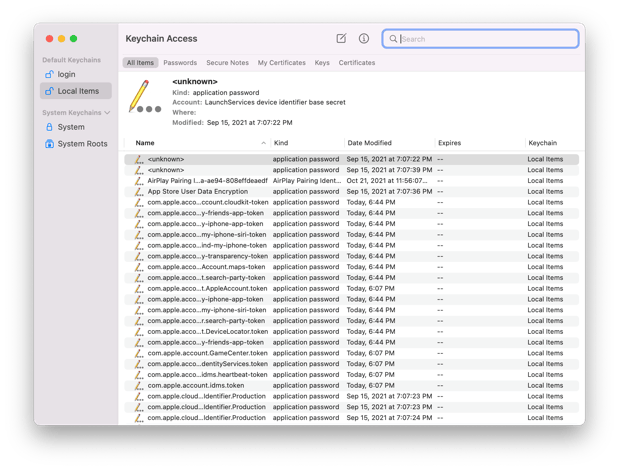The height and width of the screenshot is (470, 619).
Task: Click 'Sep 15, 2021 at 7:07:24 PM' date cell
Action: (x=389, y=418)
